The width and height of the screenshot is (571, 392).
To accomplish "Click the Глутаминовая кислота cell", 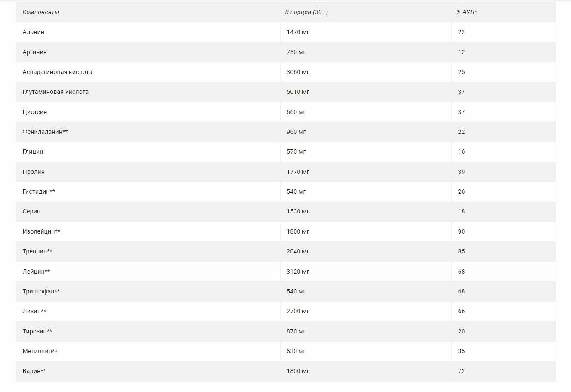I will tap(56, 92).
